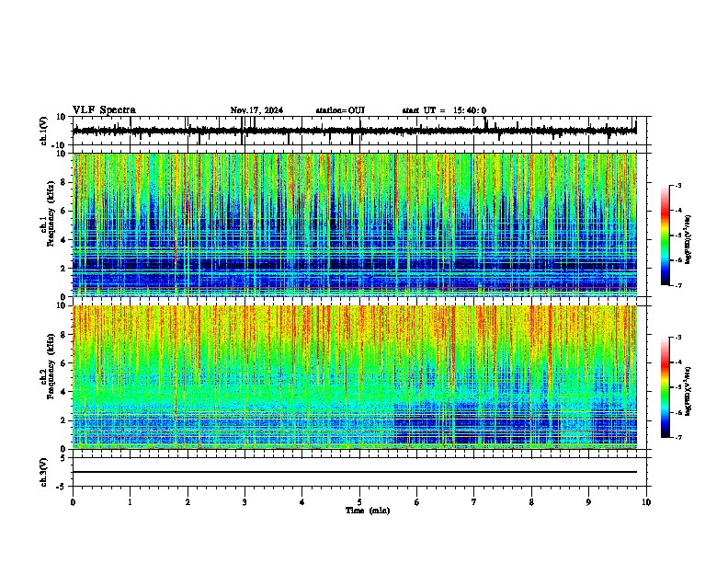Click the ch.2 color scale bar

point(665,387)
